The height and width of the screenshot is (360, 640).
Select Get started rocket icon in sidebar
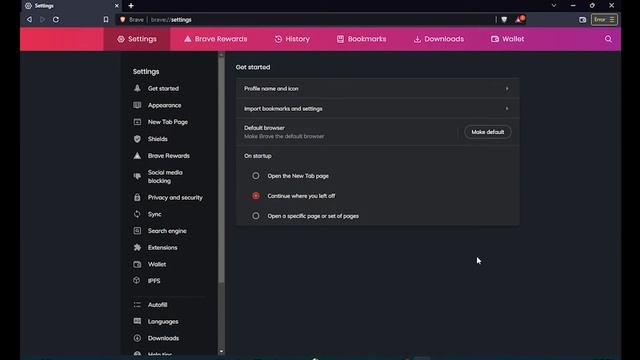pyautogui.click(x=137, y=88)
